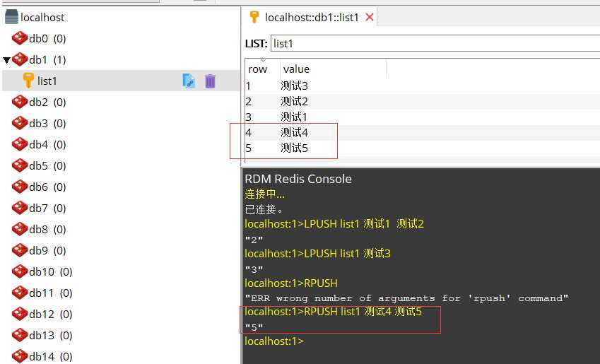Click the key icon in the list1 tab

tap(254, 17)
